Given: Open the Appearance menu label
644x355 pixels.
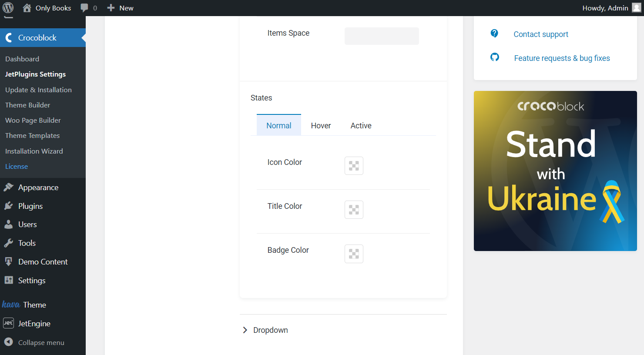Looking at the screenshot, I should (38, 188).
